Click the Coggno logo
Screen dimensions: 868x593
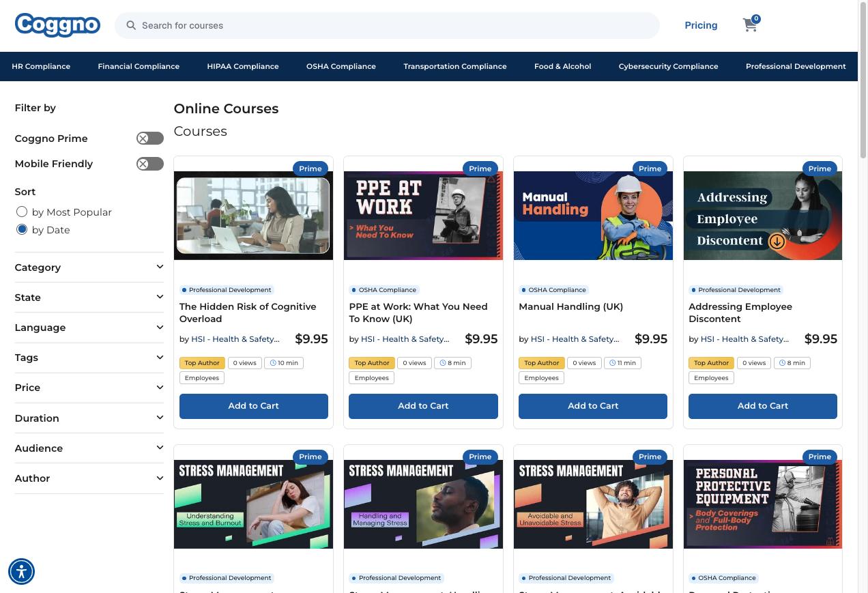click(57, 25)
